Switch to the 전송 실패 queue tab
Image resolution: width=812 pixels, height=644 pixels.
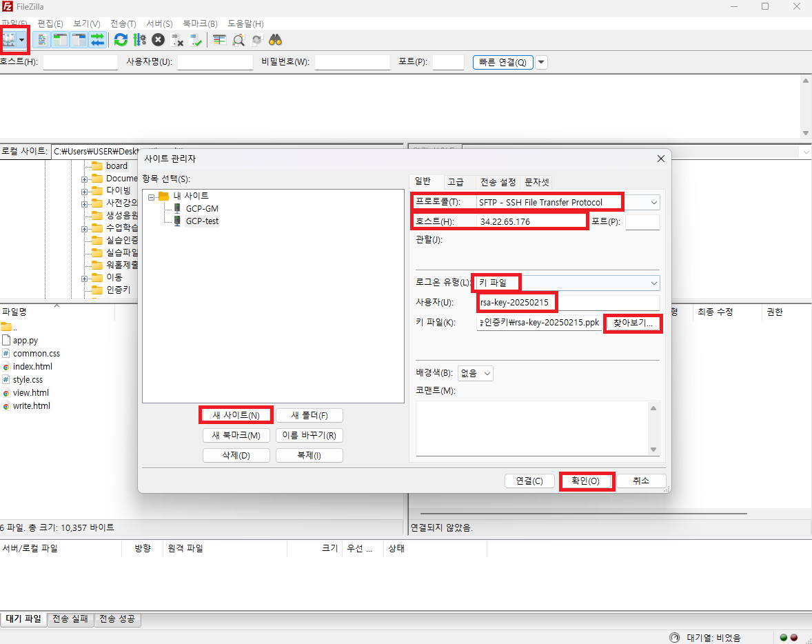click(70, 618)
